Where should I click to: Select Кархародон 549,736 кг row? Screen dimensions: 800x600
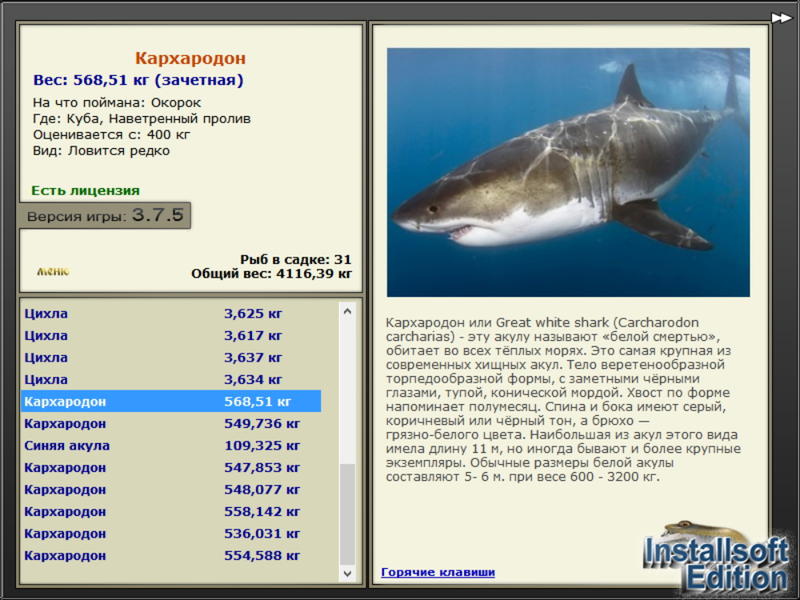click(171, 423)
